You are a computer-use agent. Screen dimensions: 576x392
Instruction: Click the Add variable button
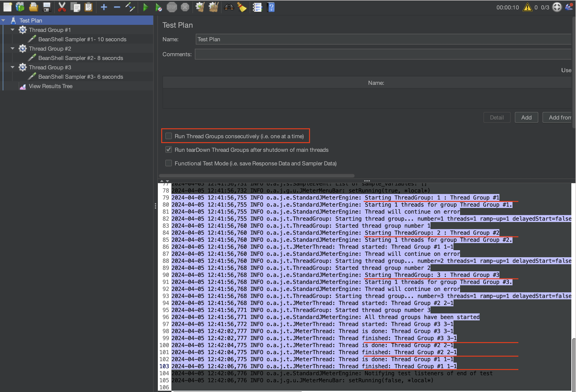tap(526, 117)
